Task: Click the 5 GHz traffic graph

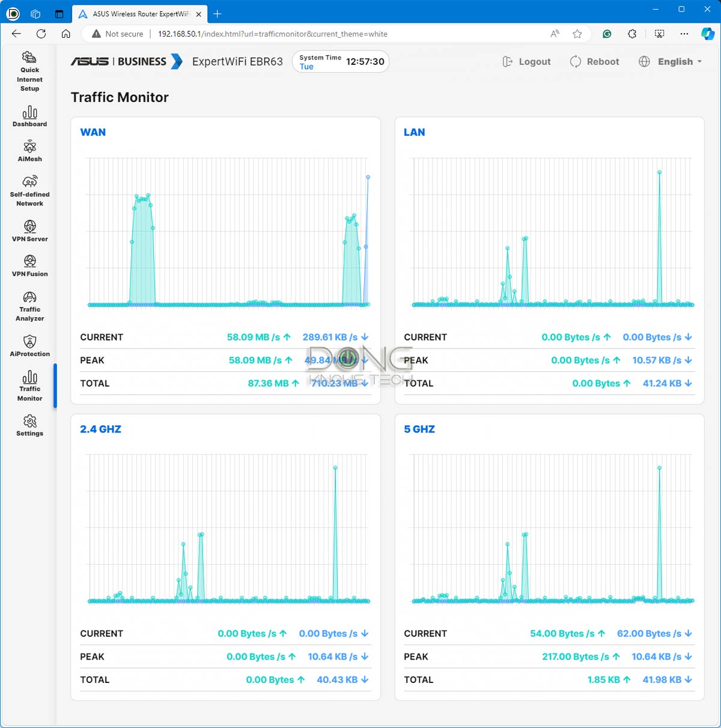Action: pyautogui.click(x=552, y=529)
